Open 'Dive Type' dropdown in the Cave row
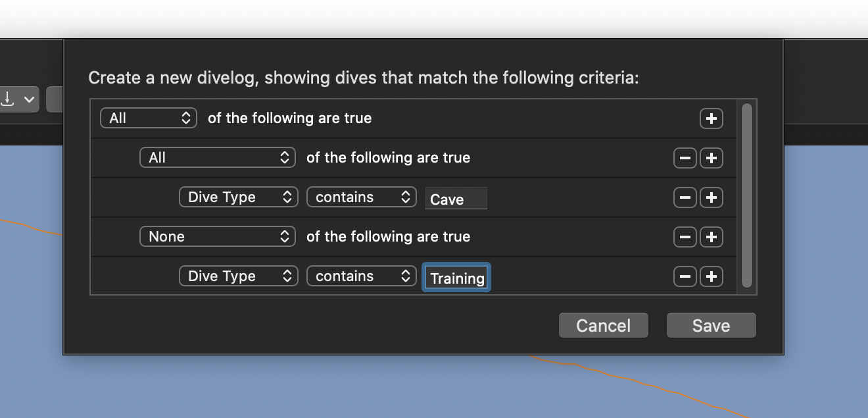868x418 pixels. 239,197
